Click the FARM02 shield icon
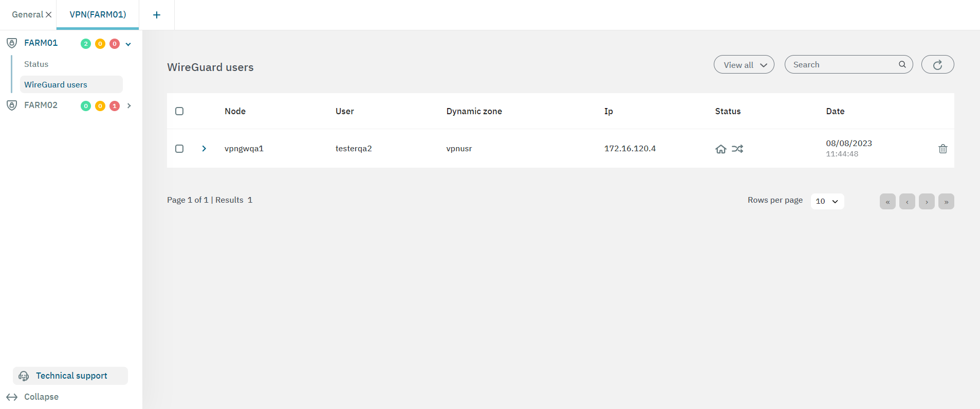Viewport: 980px width, 409px height. click(x=12, y=105)
